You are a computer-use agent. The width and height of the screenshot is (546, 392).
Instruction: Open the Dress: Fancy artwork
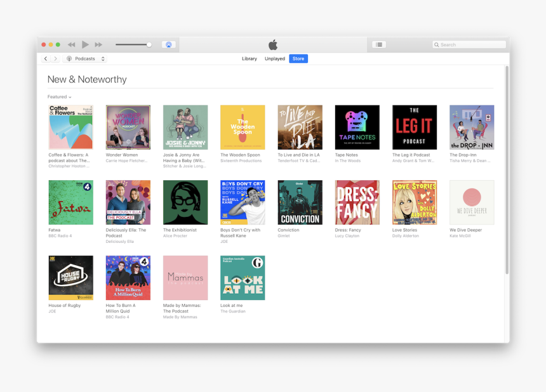click(357, 202)
